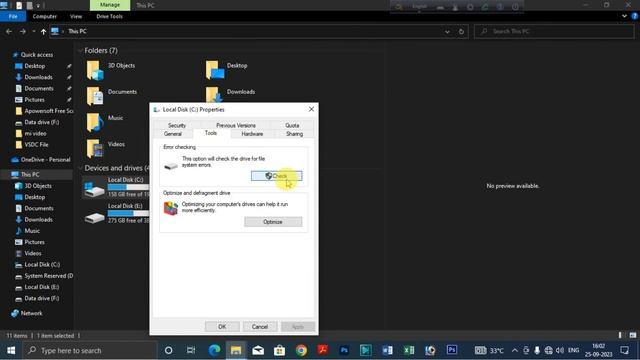Select the Videos folder in Folders
This screenshot has width=640, height=360.
pyautogui.click(x=105, y=149)
